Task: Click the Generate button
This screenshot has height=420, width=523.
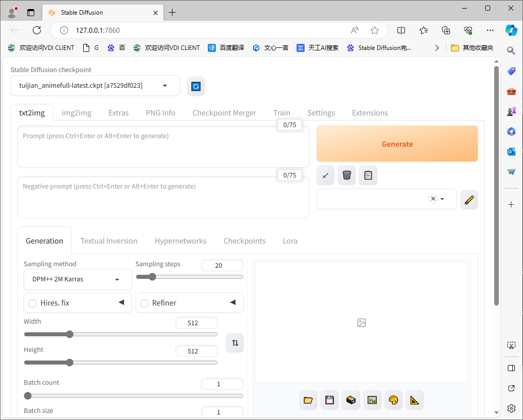Action: click(397, 144)
